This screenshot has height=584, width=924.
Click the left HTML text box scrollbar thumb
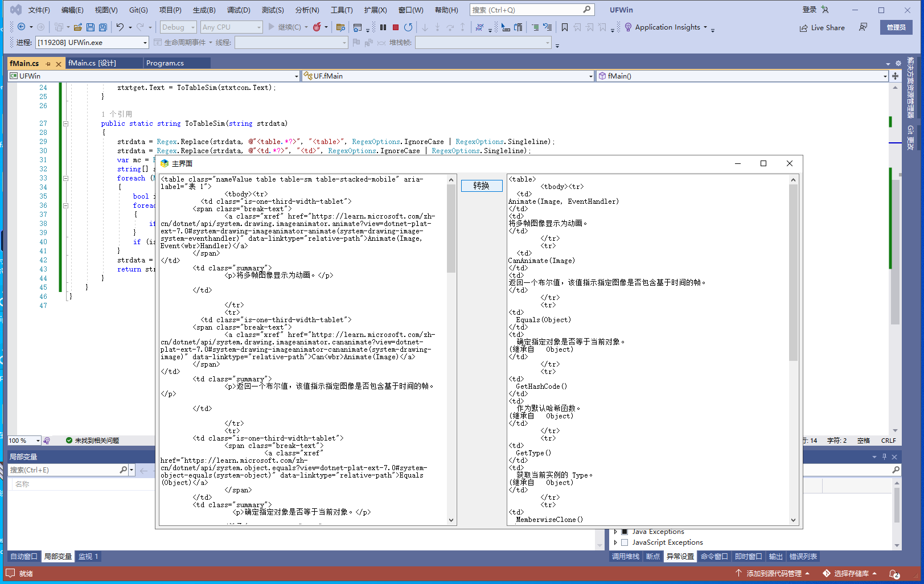pyautogui.click(x=451, y=229)
